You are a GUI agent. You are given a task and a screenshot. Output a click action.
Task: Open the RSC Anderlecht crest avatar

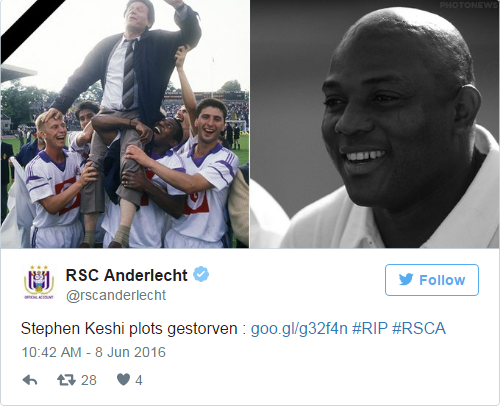pyautogui.click(x=39, y=282)
